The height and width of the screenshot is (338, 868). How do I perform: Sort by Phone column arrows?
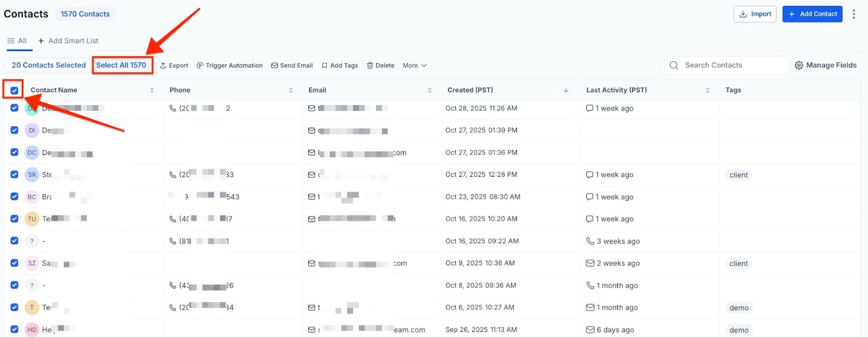tap(291, 90)
